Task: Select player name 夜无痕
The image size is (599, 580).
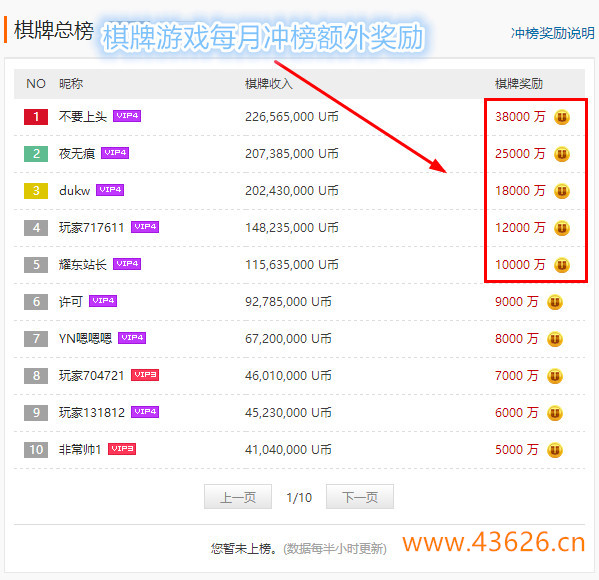Action: (x=77, y=154)
